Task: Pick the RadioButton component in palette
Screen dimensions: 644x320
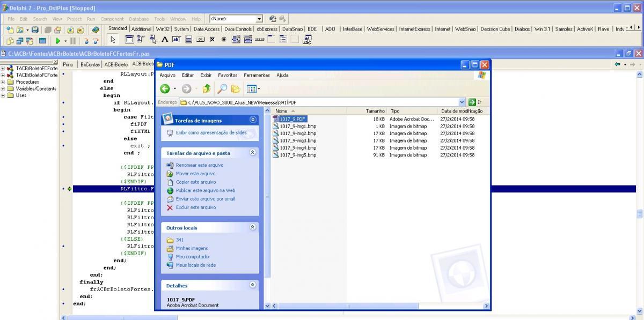Action: (x=224, y=40)
